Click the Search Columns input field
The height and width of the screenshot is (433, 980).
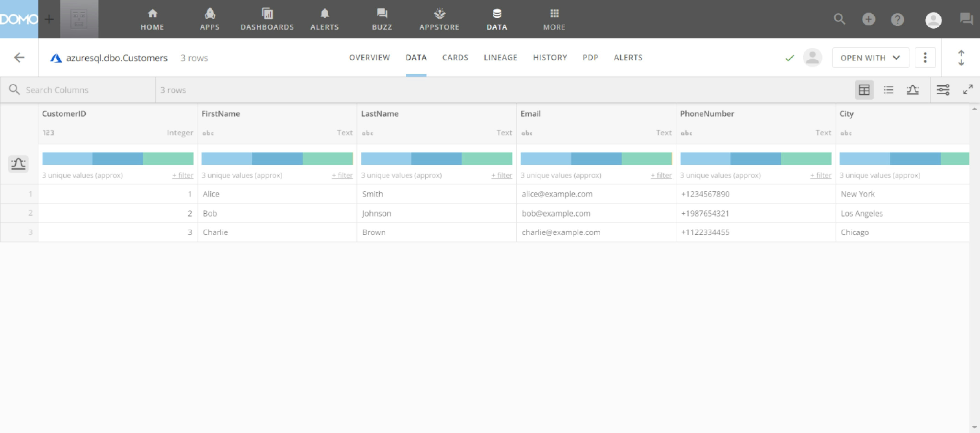pyautogui.click(x=76, y=90)
